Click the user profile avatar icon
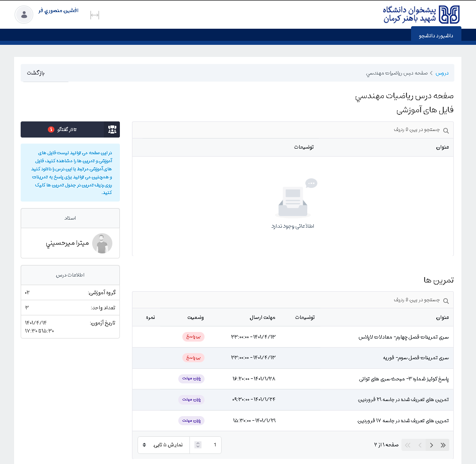 pos(24,15)
